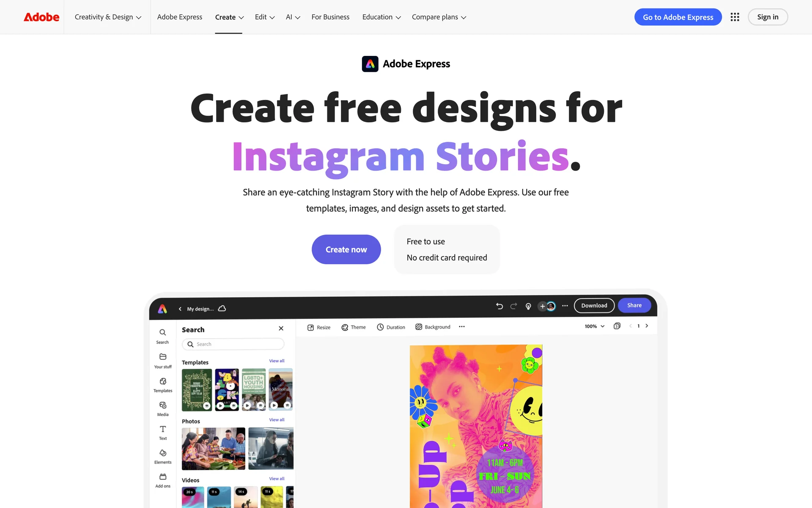Close the Search panel with the X
This screenshot has width=812, height=508.
(x=281, y=329)
